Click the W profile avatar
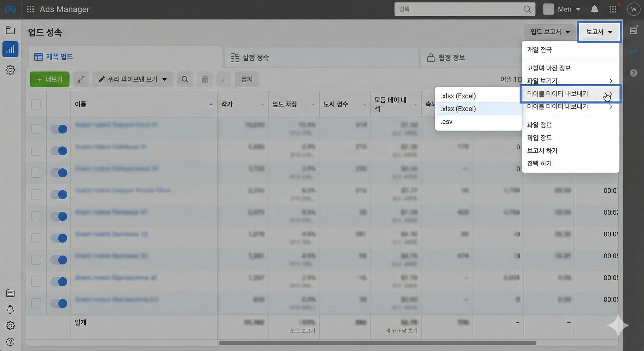 (633, 10)
